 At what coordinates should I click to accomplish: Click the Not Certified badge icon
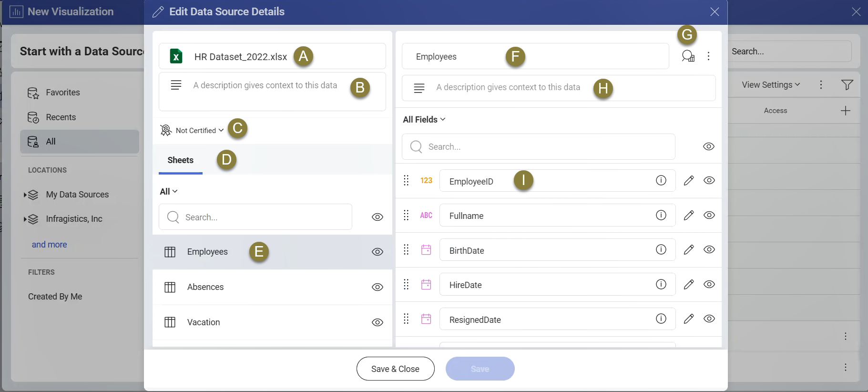point(166,130)
